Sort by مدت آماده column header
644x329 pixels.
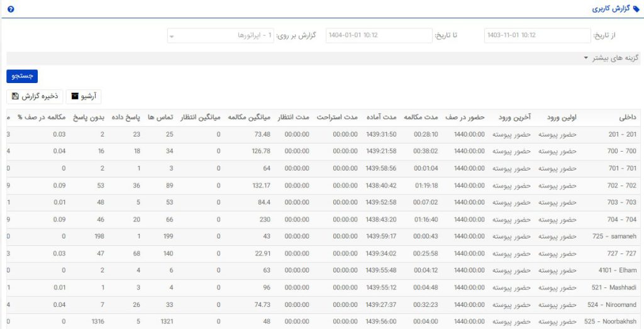pyautogui.click(x=380, y=118)
